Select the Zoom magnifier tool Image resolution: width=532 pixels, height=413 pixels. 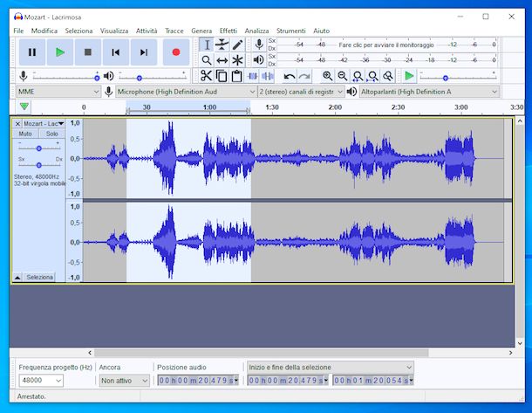[x=207, y=60]
